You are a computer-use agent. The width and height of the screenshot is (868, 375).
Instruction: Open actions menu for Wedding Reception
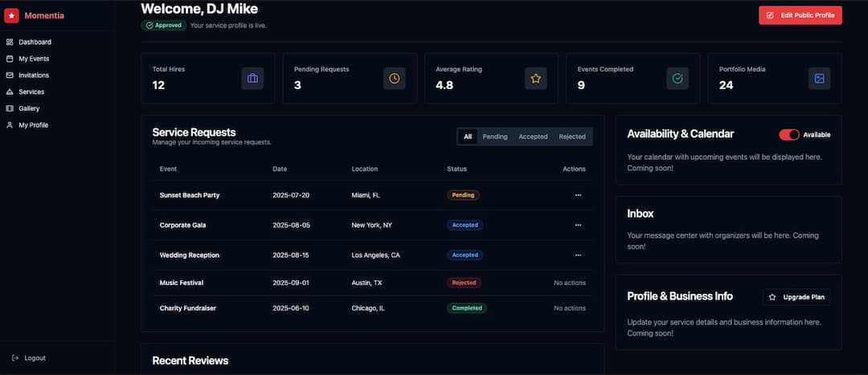point(578,255)
